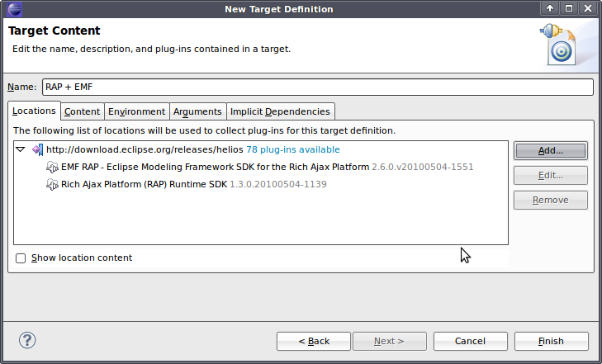Cancel the target definition wizard
The height and width of the screenshot is (364, 602).
471,341
